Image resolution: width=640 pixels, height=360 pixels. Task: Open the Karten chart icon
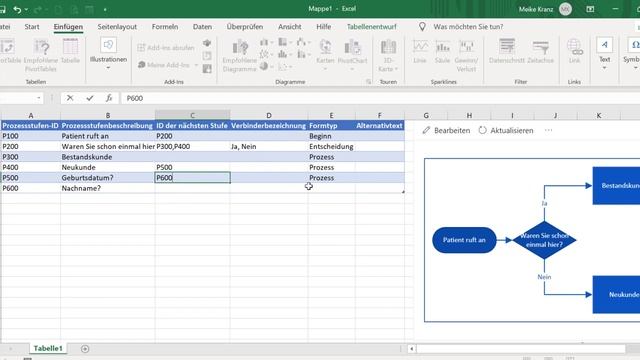(325, 55)
